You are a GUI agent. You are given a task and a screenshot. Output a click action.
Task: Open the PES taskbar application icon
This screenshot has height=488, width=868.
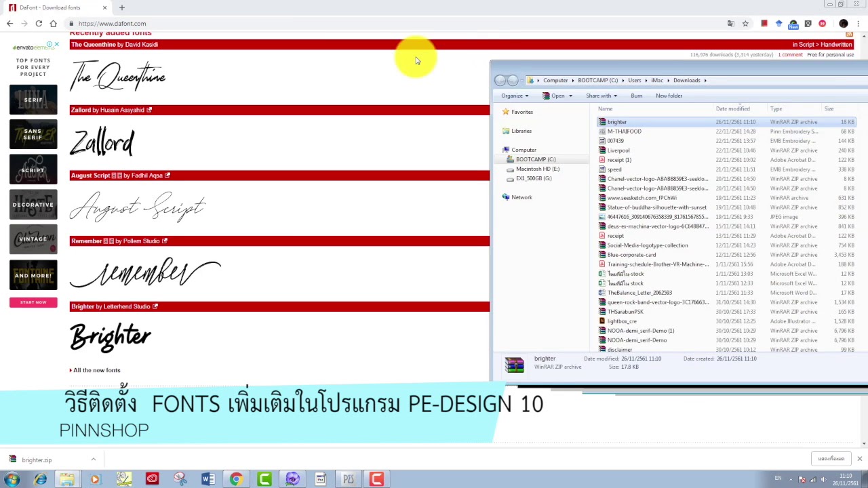[x=348, y=479]
